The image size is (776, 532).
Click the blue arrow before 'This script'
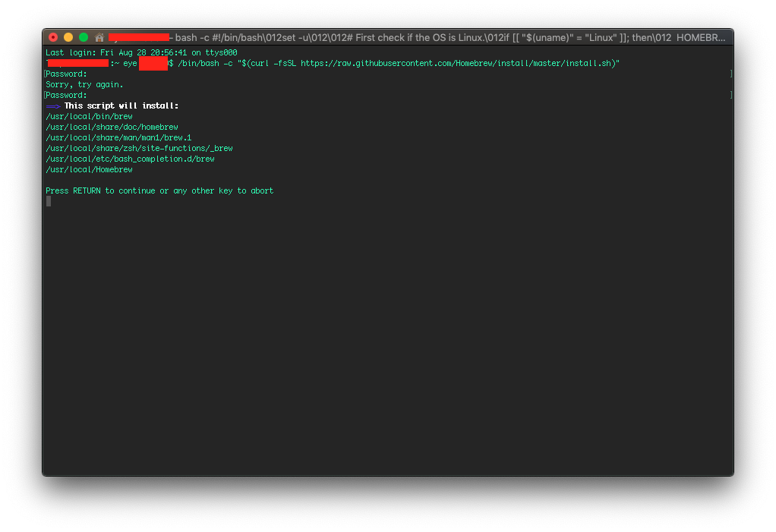pyautogui.click(x=53, y=106)
